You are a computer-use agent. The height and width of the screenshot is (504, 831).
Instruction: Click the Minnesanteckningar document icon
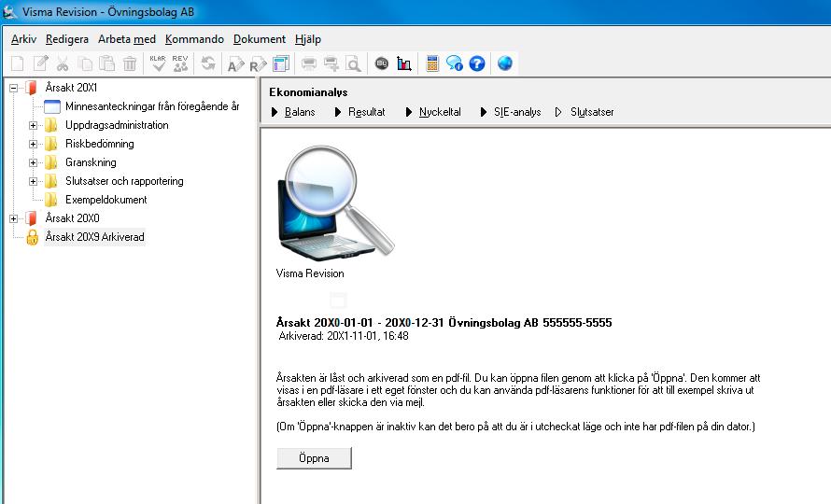[x=52, y=106]
